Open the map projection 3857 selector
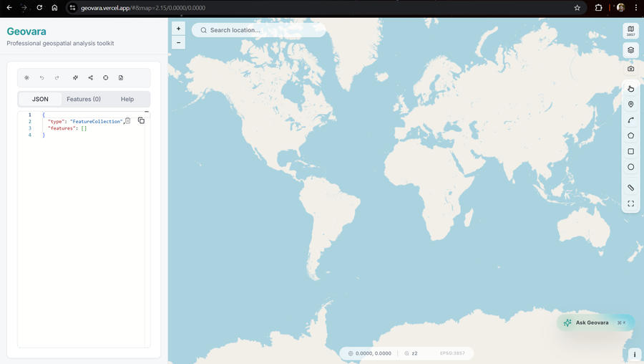This screenshot has width=644, height=364. [631, 31]
